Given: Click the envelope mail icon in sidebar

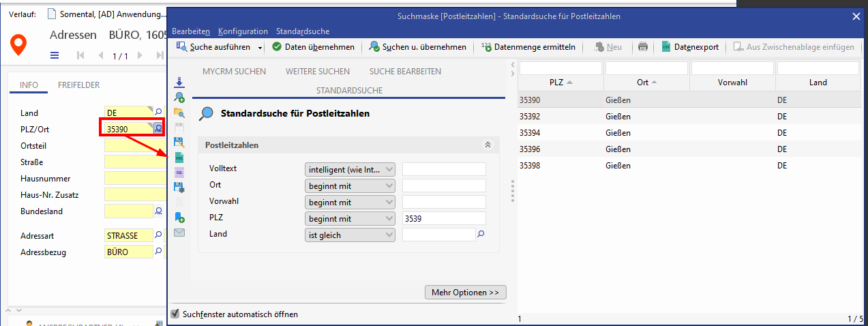Looking at the screenshot, I should tap(179, 233).
